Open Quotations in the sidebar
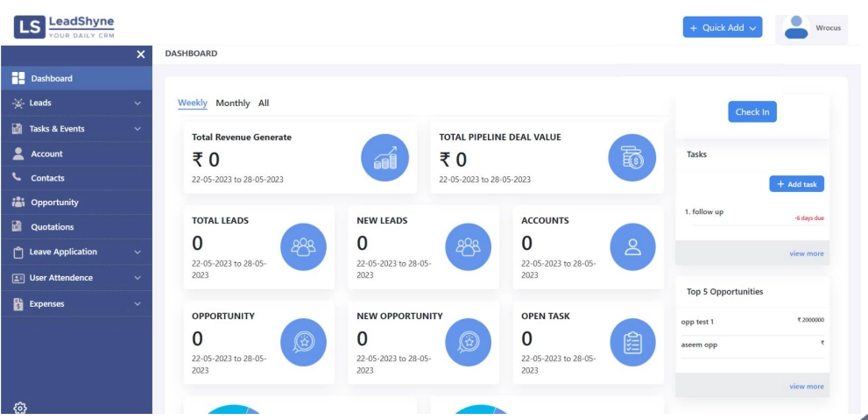This screenshot has height=420, width=868. tap(76, 226)
